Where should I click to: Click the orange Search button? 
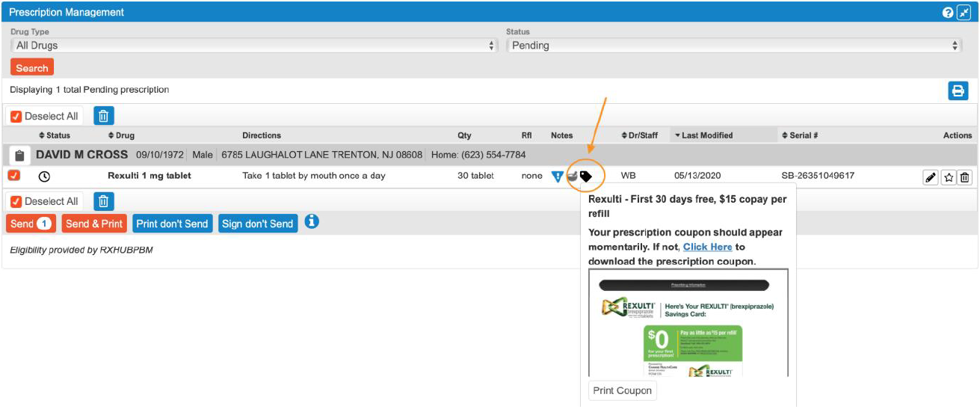coord(32,68)
